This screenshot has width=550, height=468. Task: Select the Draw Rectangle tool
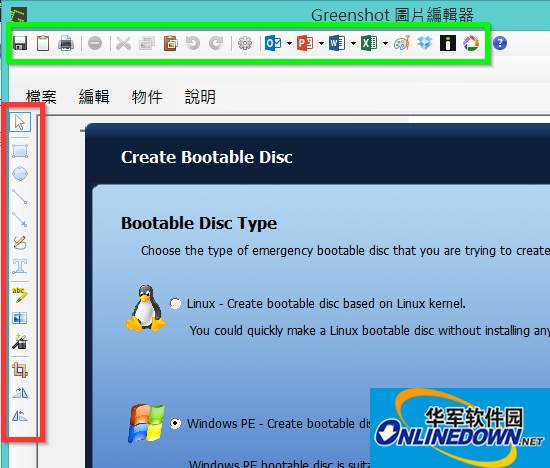point(20,151)
